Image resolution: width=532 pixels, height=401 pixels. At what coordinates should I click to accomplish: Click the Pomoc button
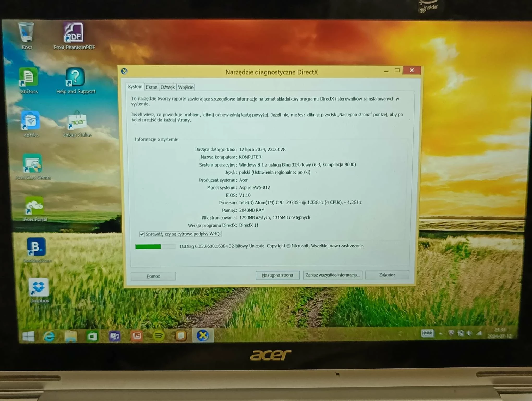pyautogui.click(x=153, y=276)
